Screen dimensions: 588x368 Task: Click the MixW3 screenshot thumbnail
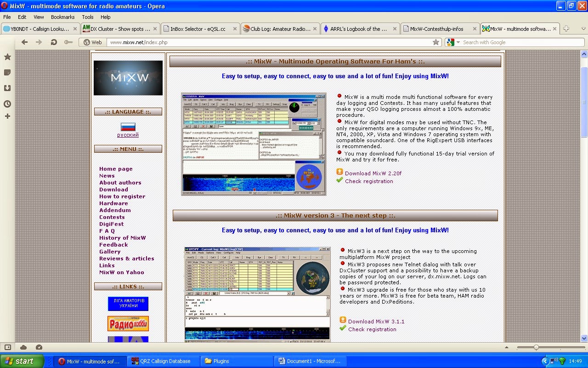(x=257, y=294)
